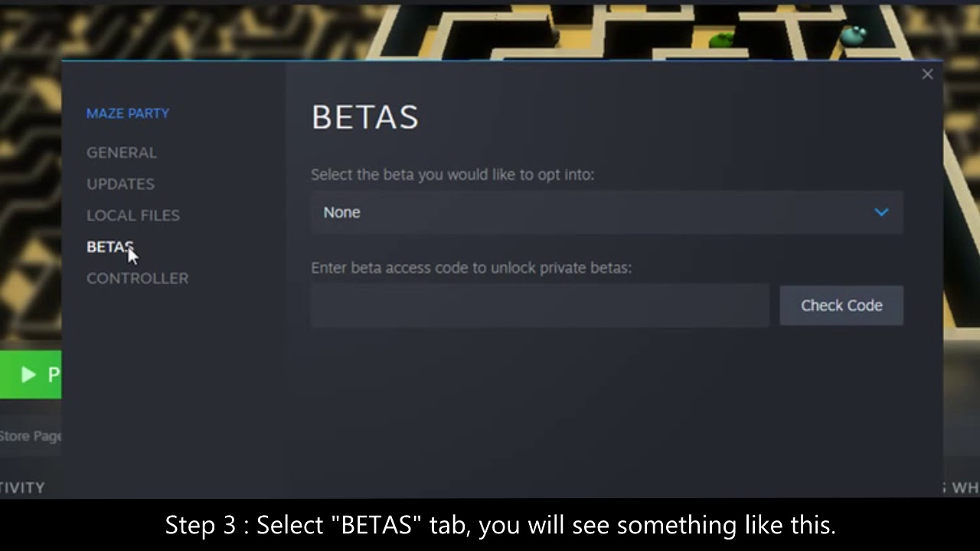
Task: Open the GENERAL settings tab
Action: (x=121, y=152)
